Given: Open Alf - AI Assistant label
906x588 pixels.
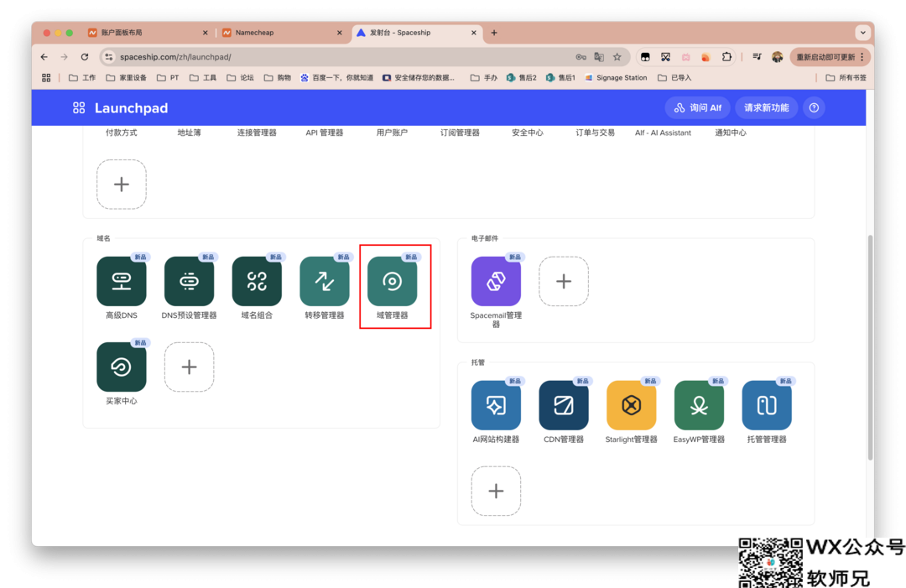Looking at the screenshot, I should tap(663, 133).
